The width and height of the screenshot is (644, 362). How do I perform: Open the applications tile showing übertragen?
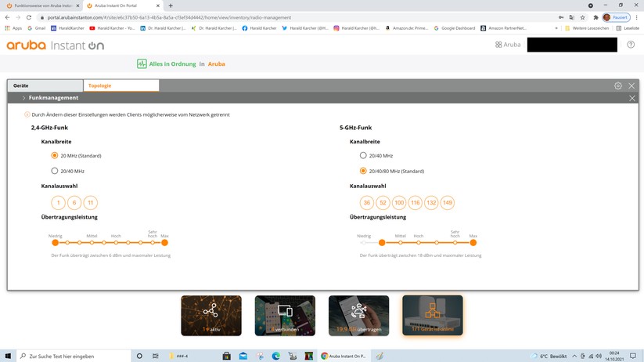pyautogui.click(x=358, y=316)
